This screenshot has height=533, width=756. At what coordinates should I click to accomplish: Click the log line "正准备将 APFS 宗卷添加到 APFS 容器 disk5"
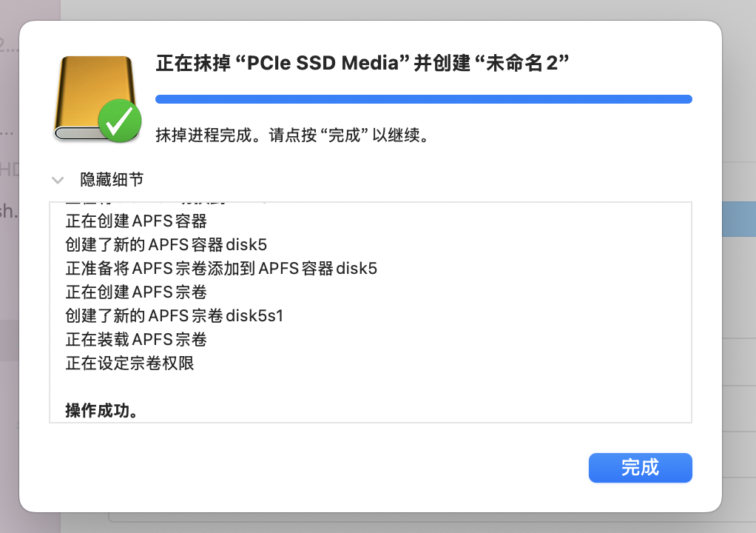tap(221, 269)
